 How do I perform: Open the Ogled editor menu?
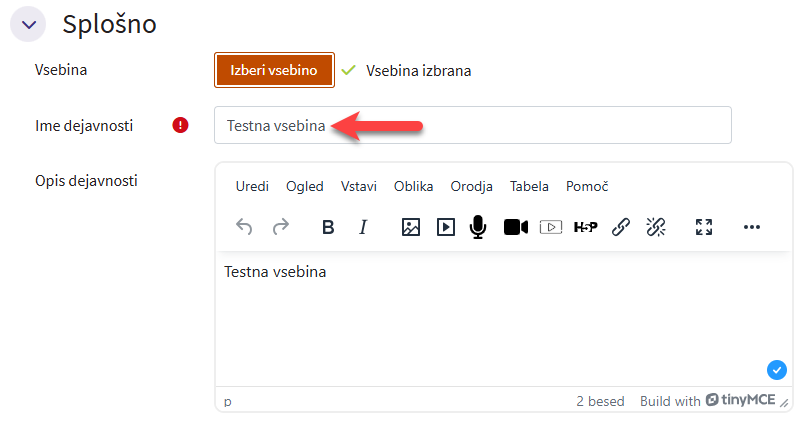click(x=304, y=186)
